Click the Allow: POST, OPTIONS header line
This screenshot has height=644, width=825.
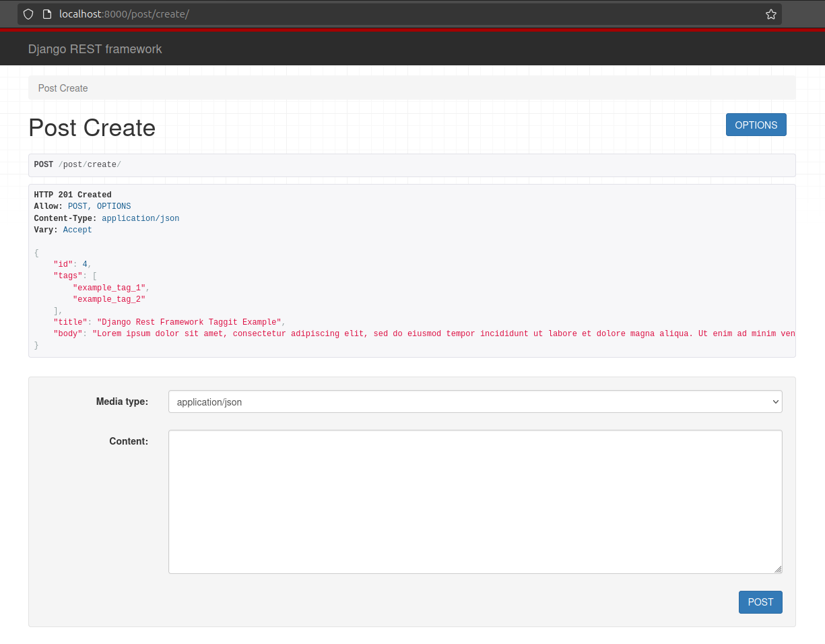click(x=82, y=206)
